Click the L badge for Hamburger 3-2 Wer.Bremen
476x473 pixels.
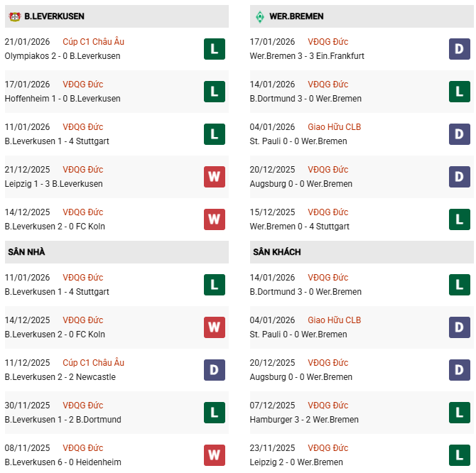460,412
